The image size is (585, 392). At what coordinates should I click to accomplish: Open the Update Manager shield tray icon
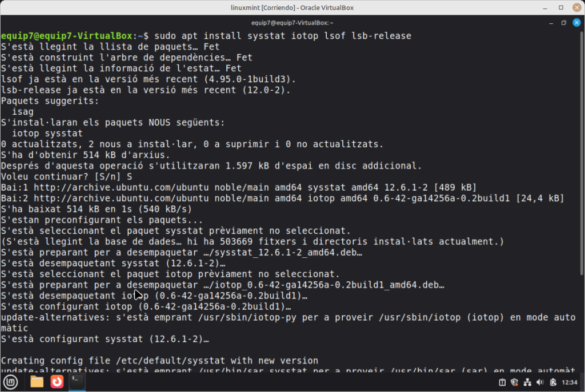click(x=514, y=382)
